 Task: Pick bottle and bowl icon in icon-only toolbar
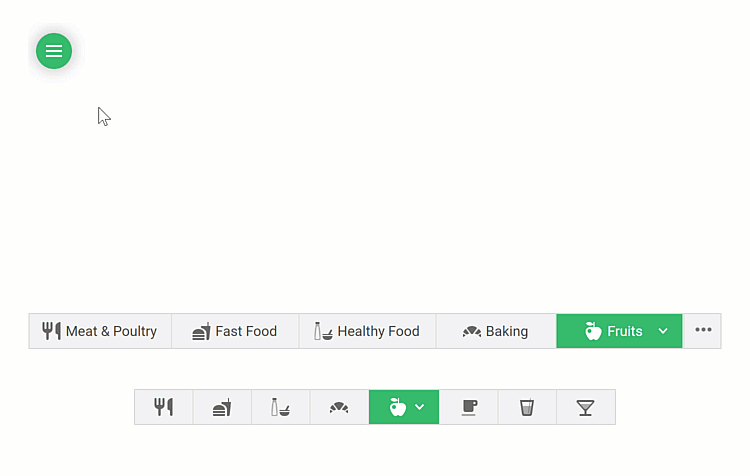280,407
